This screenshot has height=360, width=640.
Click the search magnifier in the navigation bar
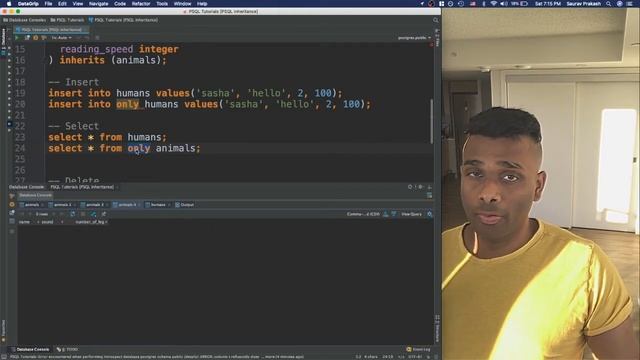point(436,20)
